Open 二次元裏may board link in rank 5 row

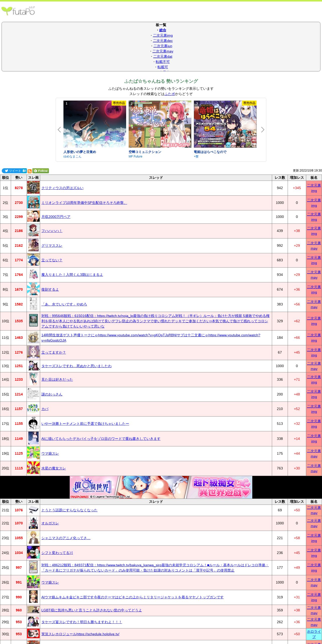pos(314,246)
